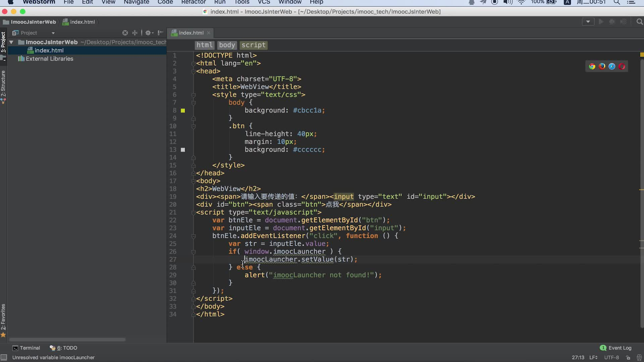Click the volume icon in menu bar

508,2
